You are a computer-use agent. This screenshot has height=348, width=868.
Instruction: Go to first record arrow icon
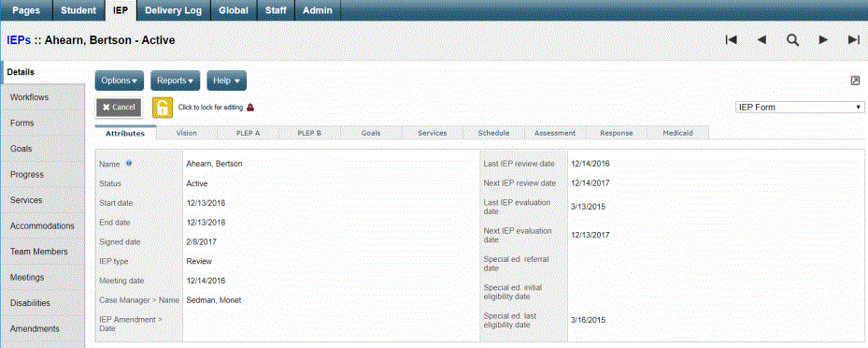click(731, 40)
